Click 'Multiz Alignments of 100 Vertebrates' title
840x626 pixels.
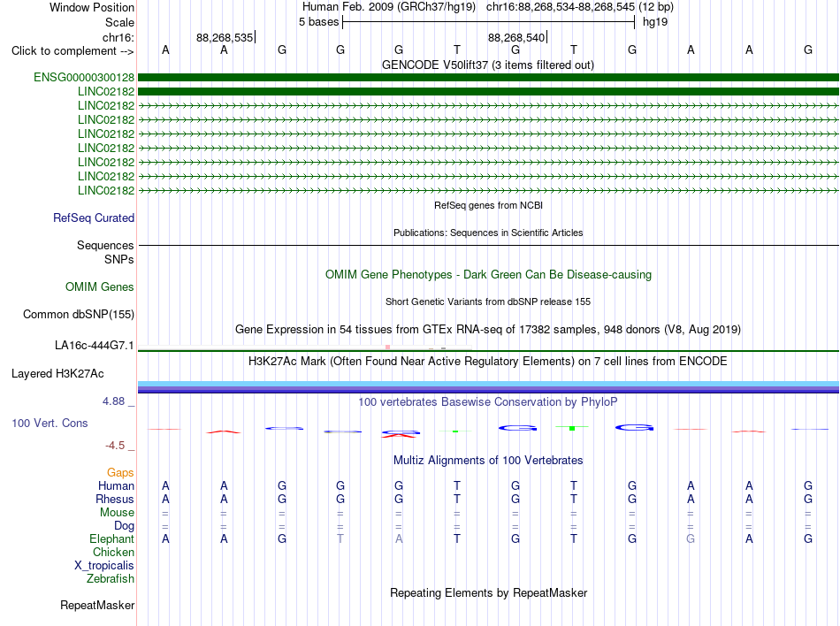pos(488,460)
